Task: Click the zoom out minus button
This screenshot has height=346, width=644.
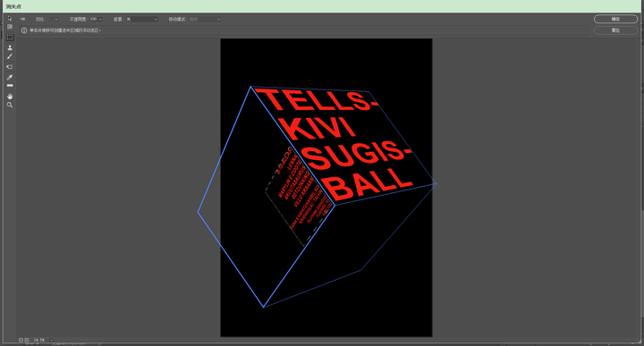Action: click(21, 341)
